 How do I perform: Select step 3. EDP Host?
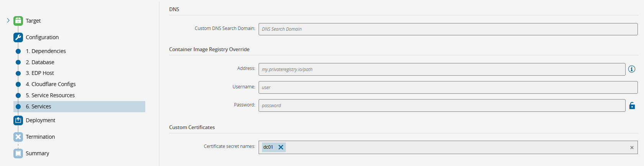pos(40,73)
